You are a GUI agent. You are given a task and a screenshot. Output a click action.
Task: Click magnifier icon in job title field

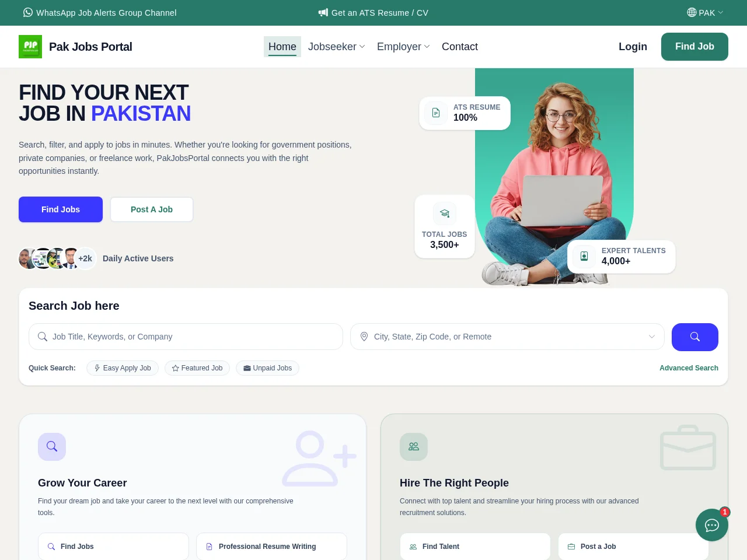coord(43,337)
